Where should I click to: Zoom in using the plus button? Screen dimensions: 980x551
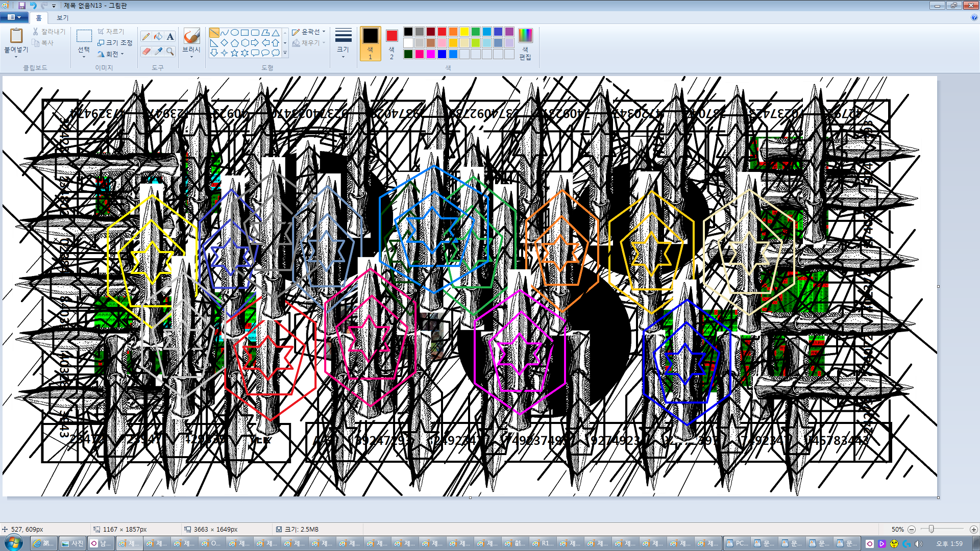click(x=973, y=530)
